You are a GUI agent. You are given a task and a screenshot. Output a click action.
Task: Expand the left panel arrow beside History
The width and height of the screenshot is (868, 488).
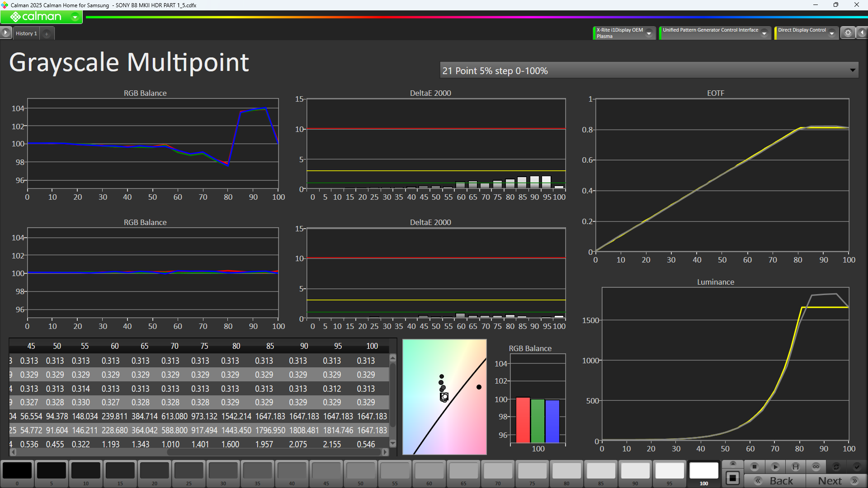pyautogui.click(x=5, y=33)
